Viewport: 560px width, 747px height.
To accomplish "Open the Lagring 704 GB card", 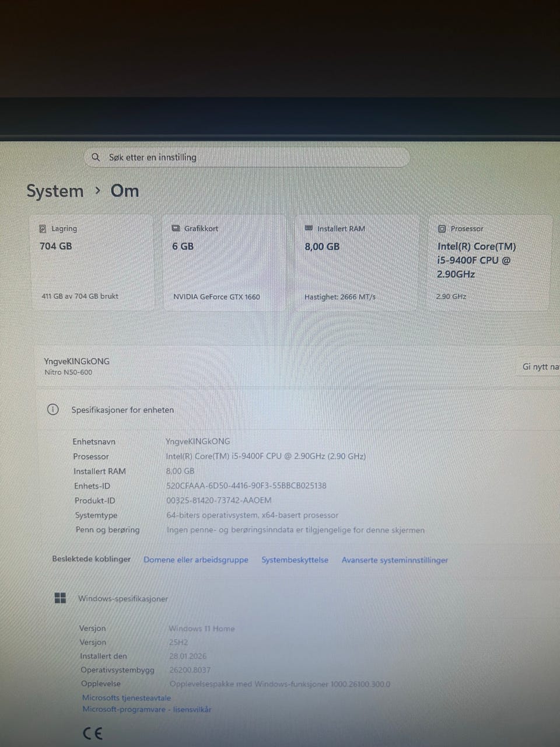I will coord(92,263).
